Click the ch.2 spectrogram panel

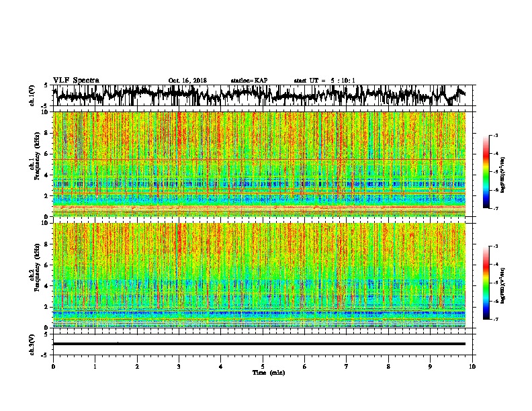(x=259, y=275)
